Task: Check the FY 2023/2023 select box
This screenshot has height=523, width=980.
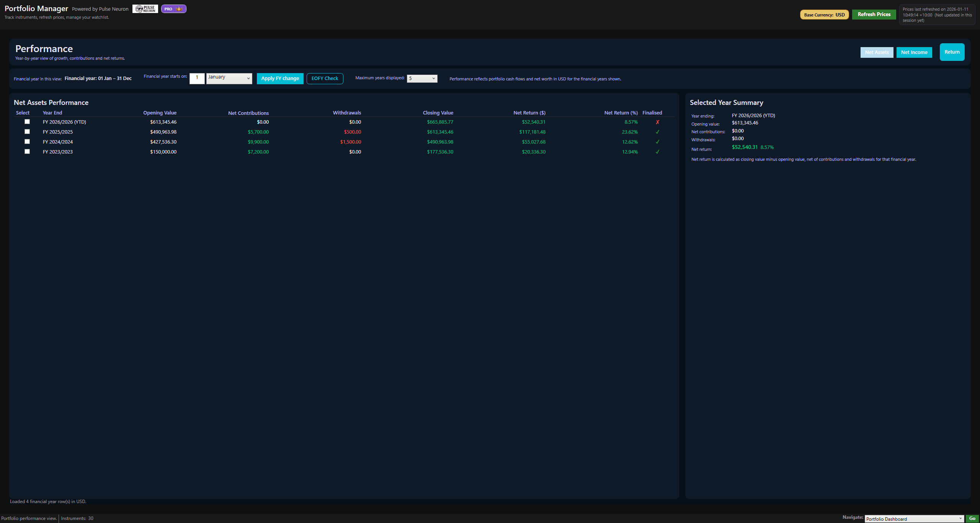Action: coord(27,151)
